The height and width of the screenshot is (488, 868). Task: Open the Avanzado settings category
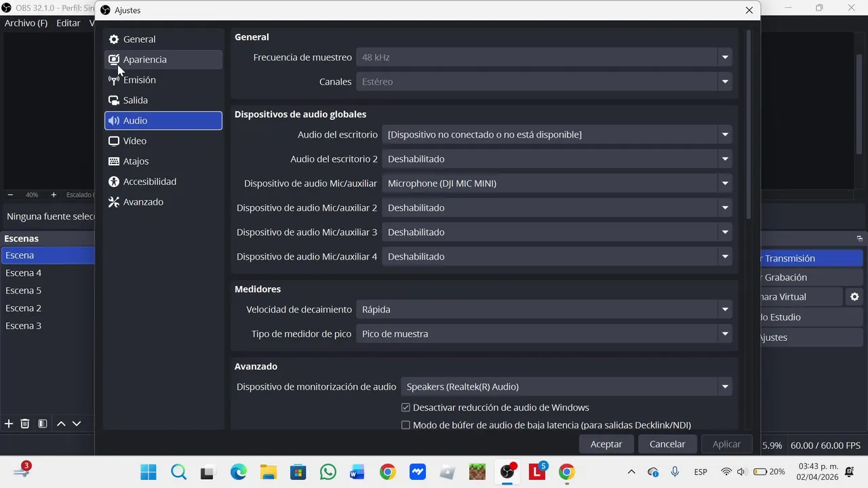point(163,202)
